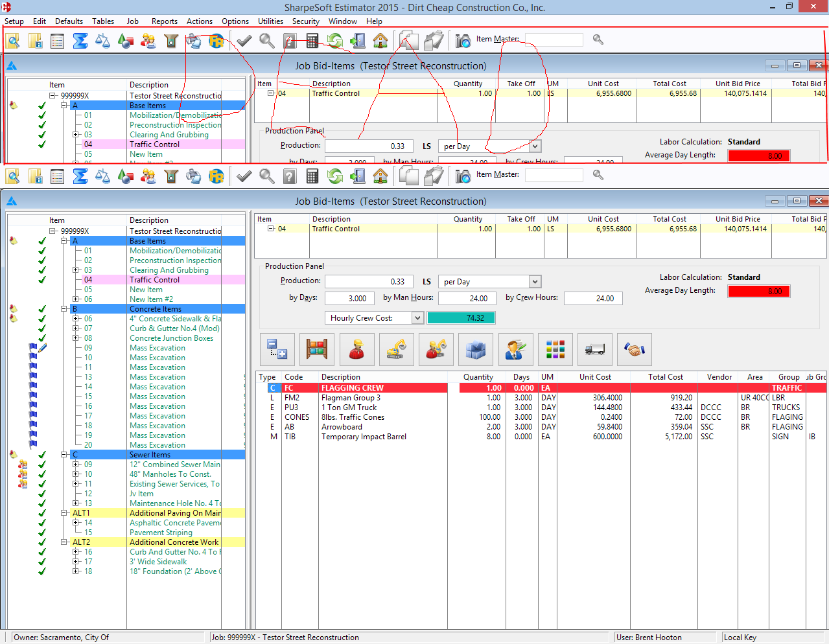Click the Local Key status entry
The image size is (829, 644).
point(740,638)
